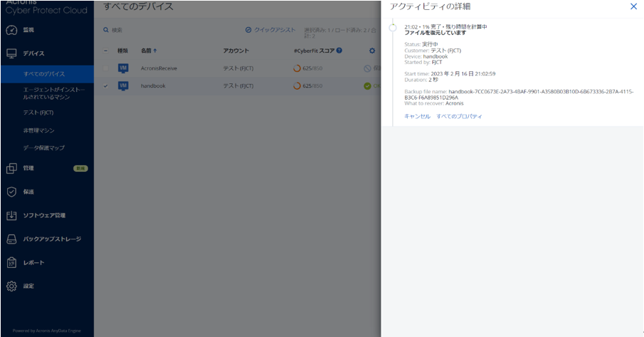Click the 保護 shield icon
644x337 pixels.
[11, 192]
